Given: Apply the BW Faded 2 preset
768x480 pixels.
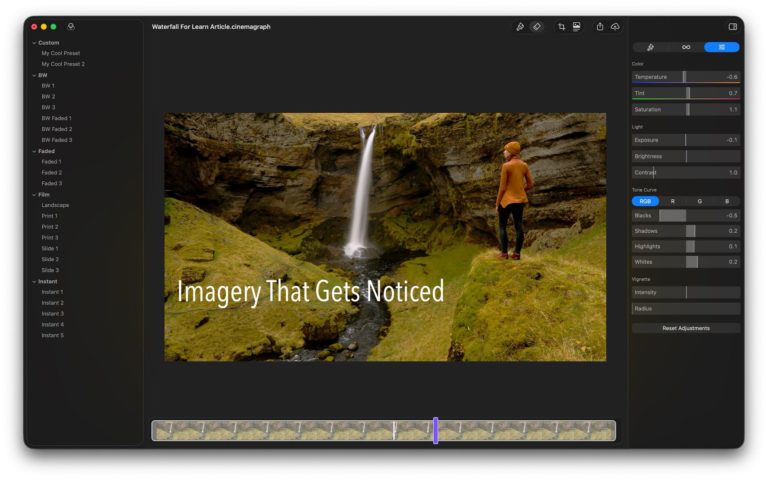Looking at the screenshot, I should coord(56,129).
